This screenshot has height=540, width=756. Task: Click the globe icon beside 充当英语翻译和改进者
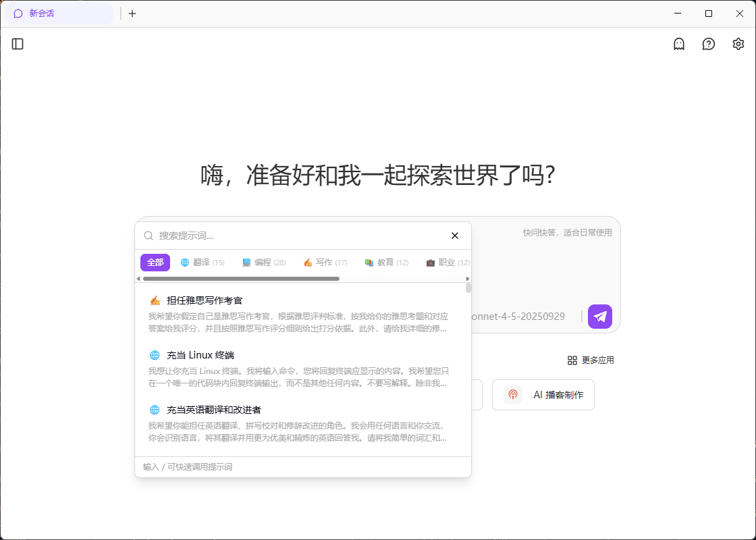point(155,410)
